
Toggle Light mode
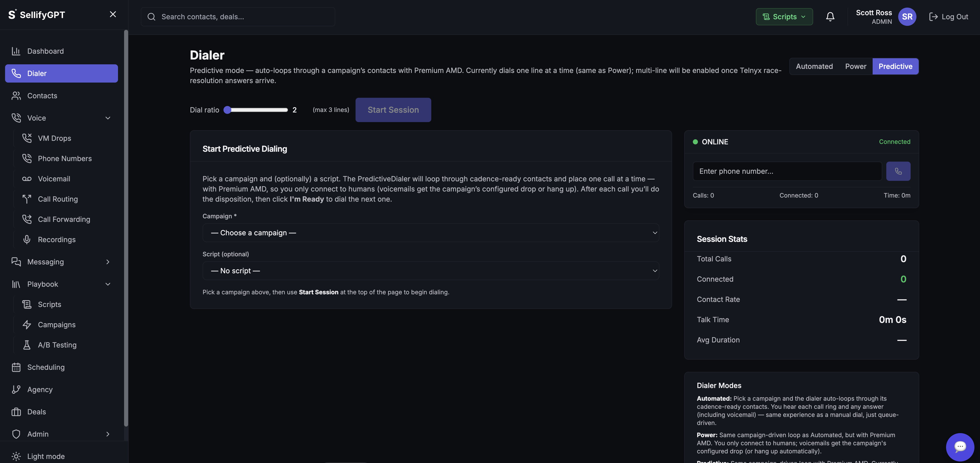click(61, 456)
